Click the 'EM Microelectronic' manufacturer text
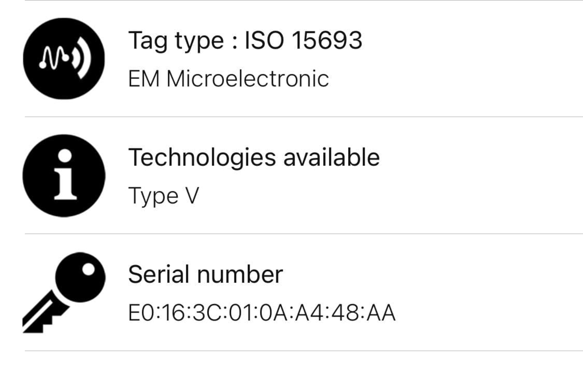 228,79
